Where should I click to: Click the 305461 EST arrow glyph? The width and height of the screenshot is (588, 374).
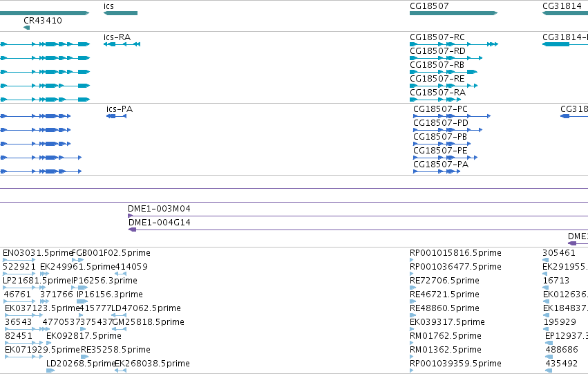(546, 260)
